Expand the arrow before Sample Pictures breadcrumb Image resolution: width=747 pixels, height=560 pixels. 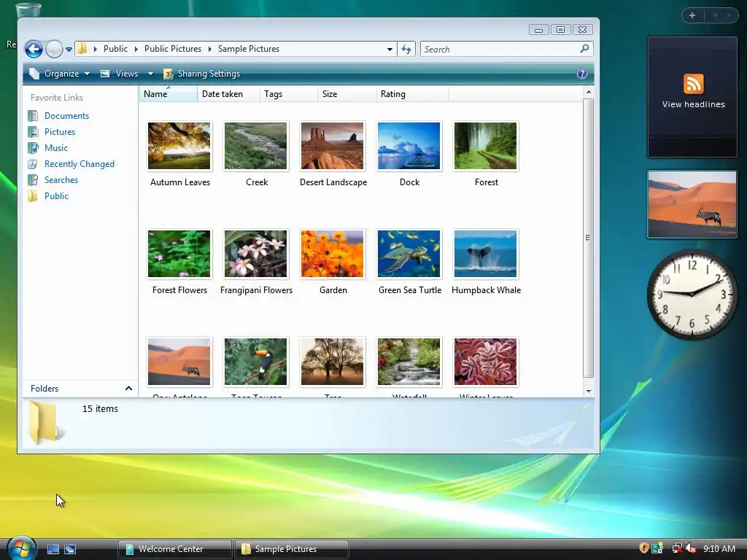pyautogui.click(x=209, y=49)
